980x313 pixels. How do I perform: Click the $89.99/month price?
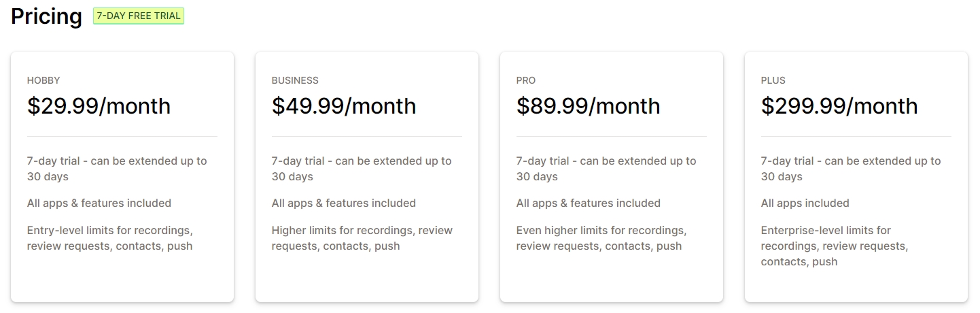pos(588,106)
